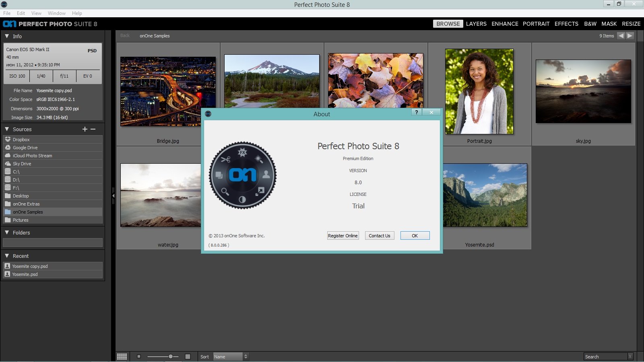This screenshot has width=644, height=362.
Task: Click the Search input field
Action: [x=605, y=356]
